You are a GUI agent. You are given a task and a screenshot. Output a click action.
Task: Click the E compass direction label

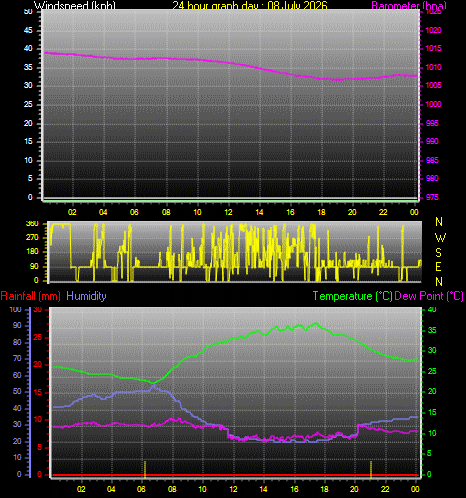click(x=439, y=267)
